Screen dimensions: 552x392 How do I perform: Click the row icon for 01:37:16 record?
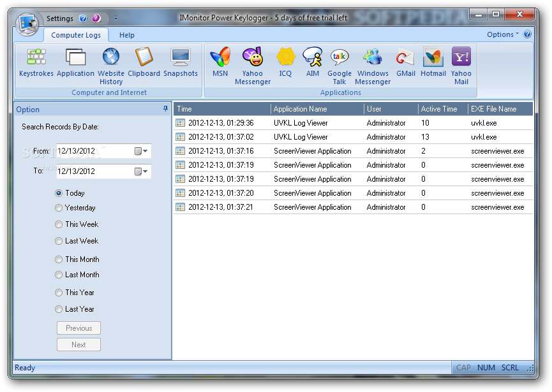pos(180,151)
